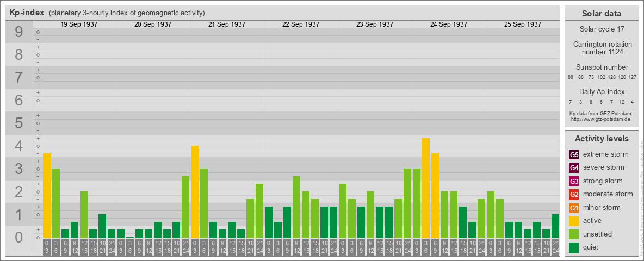This screenshot has width=644, height=261.
Task: Click the 'active' legend label
Action: click(592, 221)
